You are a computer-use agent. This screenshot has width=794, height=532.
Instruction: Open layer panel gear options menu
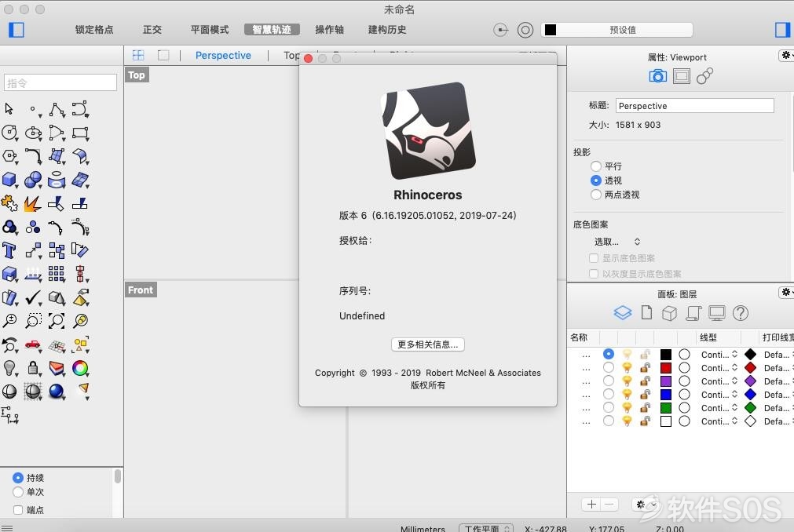pyautogui.click(x=645, y=505)
